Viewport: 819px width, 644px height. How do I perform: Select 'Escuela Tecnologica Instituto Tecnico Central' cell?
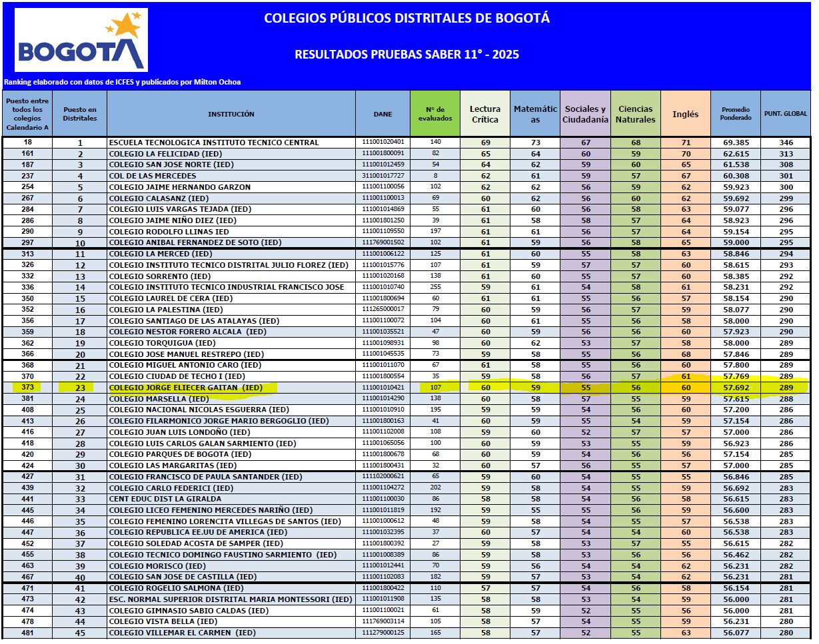pos(213,143)
